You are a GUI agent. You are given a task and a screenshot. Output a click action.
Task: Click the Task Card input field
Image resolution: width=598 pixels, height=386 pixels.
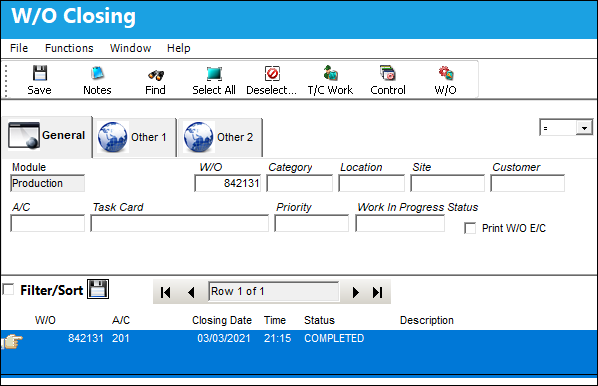click(x=179, y=224)
